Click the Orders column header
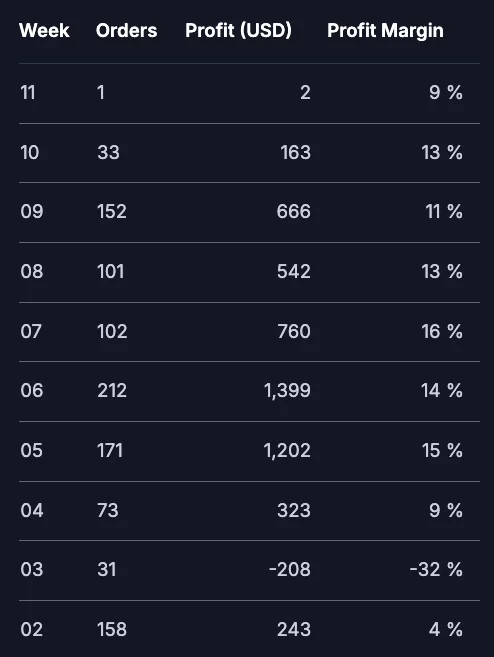Screen dimensions: 494x657 [x=127, y=31]
